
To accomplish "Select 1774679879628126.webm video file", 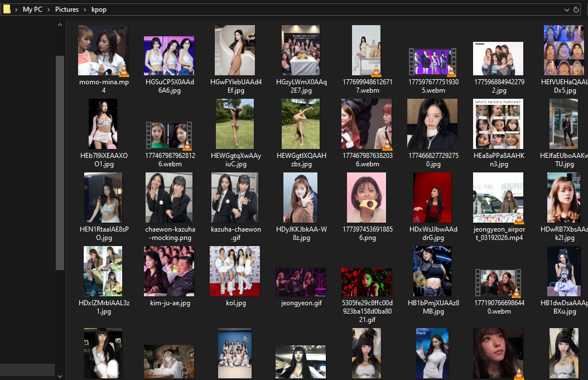I will (x=169, y=135).
